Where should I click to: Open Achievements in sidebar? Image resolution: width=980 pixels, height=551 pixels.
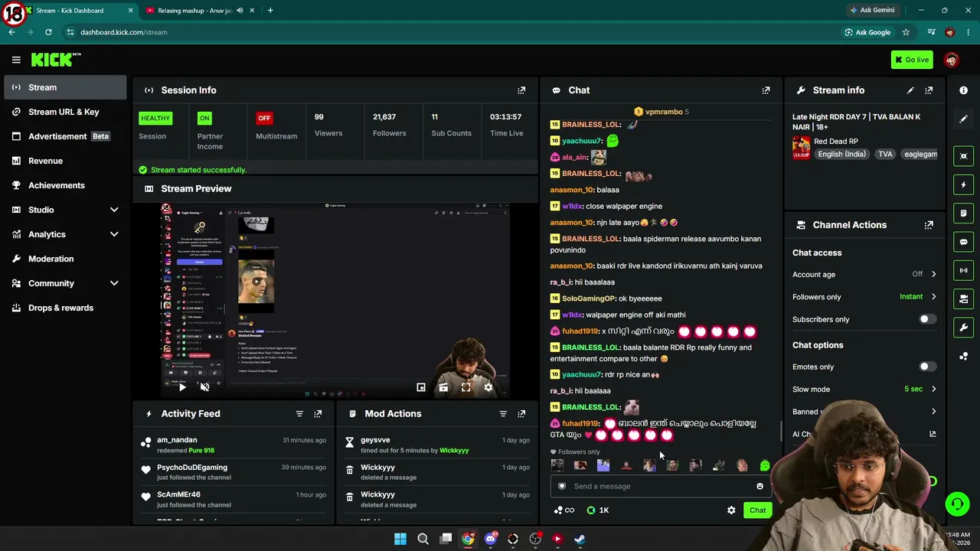tap(65, 185)
